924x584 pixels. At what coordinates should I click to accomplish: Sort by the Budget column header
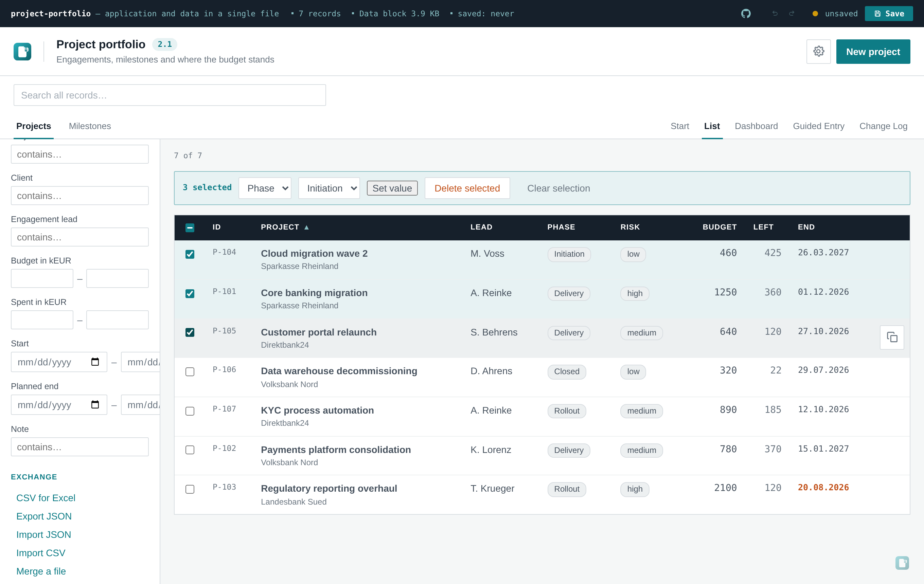(719, 227)
